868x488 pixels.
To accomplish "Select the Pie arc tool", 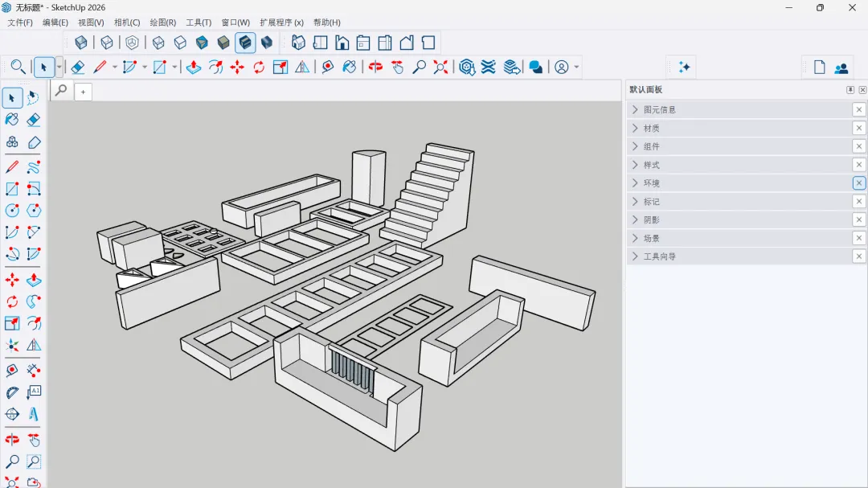I will pyautogui.click(x=33, y=254).
